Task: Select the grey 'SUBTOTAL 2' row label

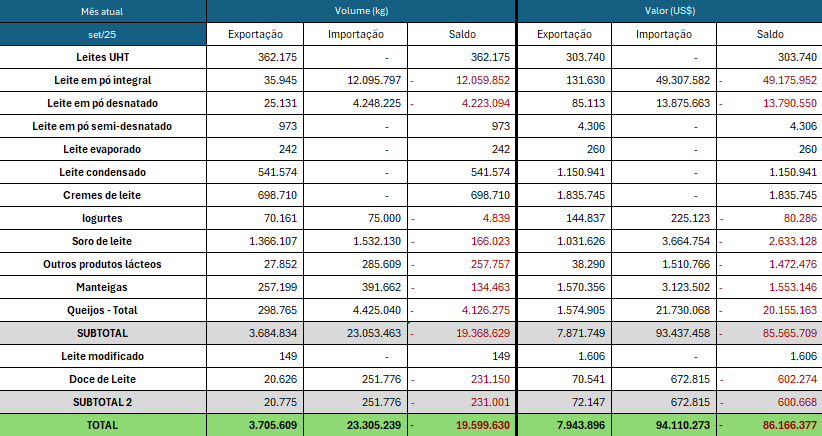Action: click(x=103, y=402)
